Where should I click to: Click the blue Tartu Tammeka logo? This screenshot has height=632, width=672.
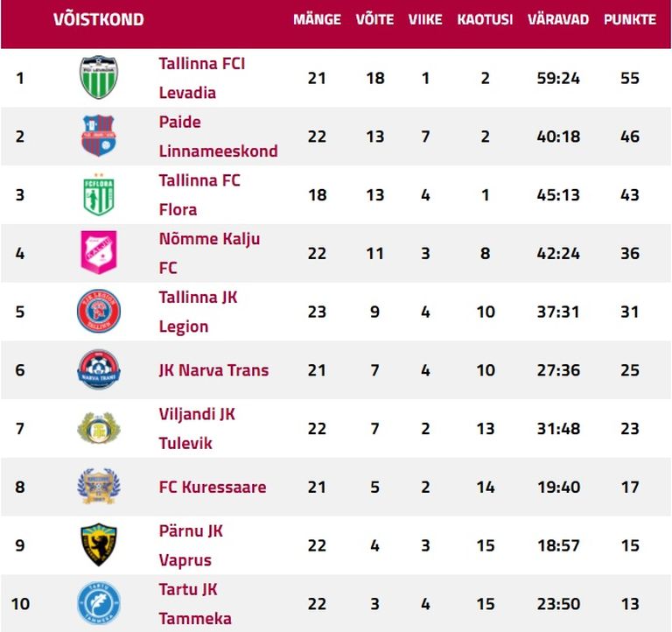point(99,603)
